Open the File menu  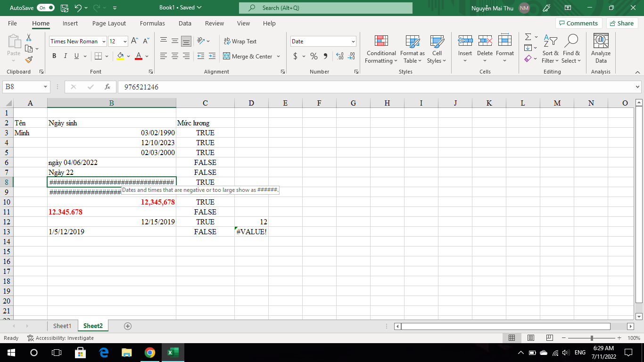pyautogui.click(x=12, y=23)
